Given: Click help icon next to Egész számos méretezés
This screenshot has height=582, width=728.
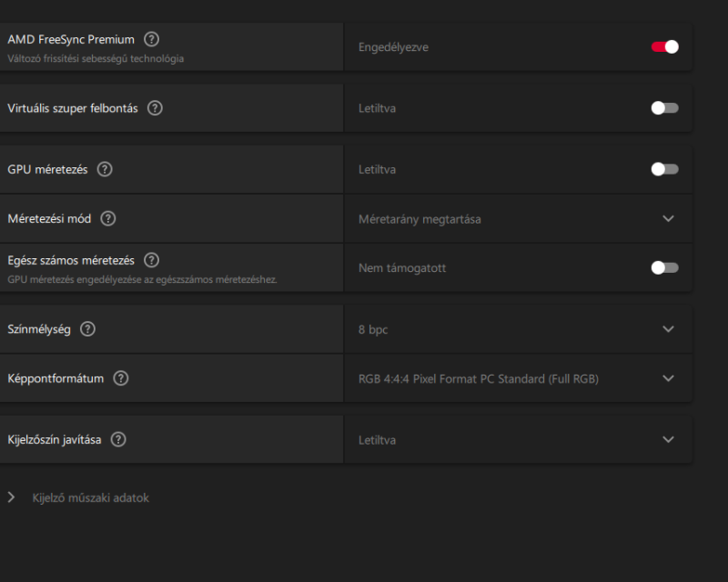Looking at the screenshot, I should click(152, 260).
